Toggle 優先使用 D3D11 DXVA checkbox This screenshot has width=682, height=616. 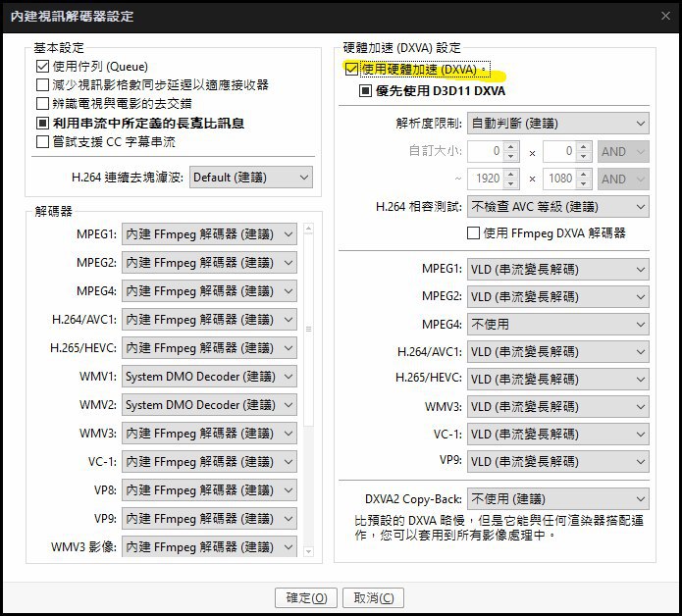click(365, 91)
